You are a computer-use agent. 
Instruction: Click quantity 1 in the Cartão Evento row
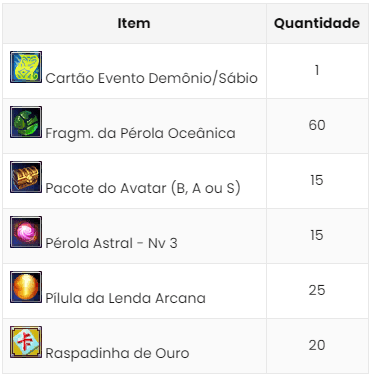coord(317,70)
